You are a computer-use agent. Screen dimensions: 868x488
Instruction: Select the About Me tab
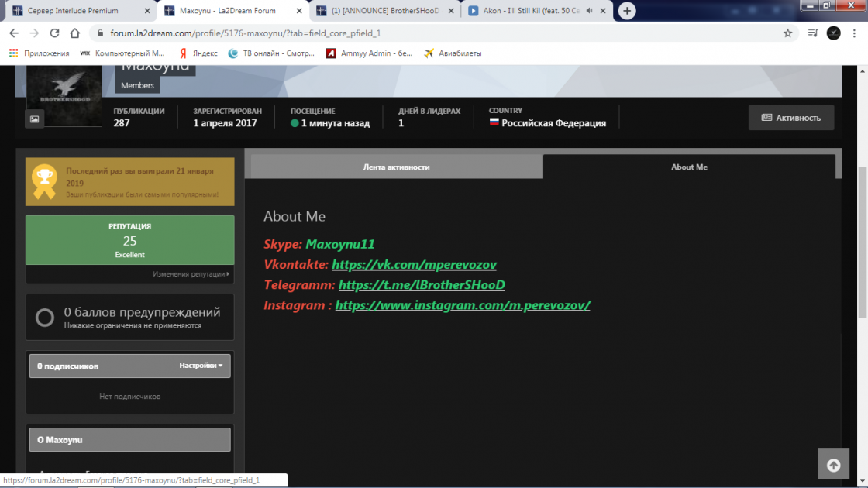click(x=688, y=167)
